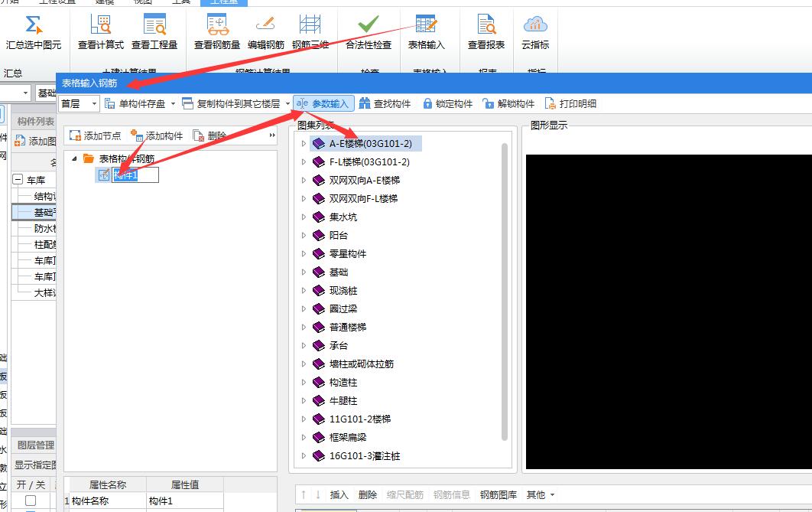Image resolution: width=812 pixels, height=512 pixels.
Task: Click the book icon of 集水坑
Action: (x=319, y=217)
